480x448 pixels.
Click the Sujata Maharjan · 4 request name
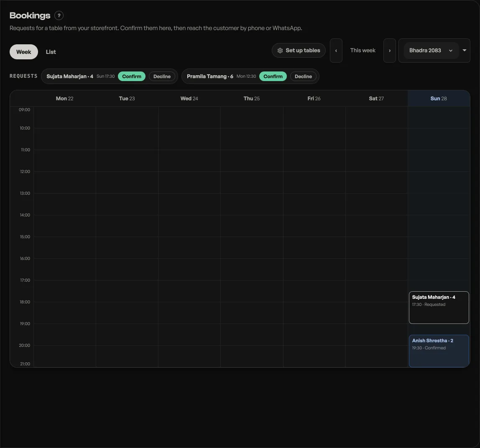pos(70,76)
